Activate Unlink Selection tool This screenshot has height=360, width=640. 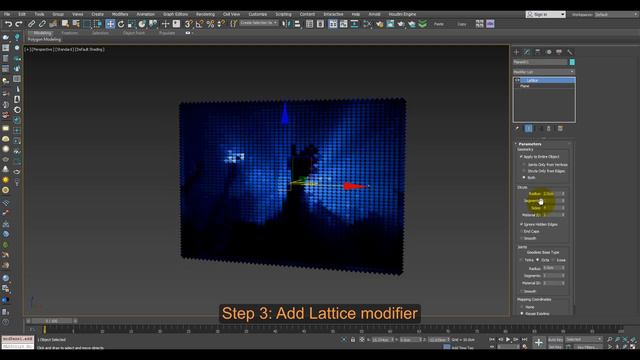pyautogui.click(x=42, y=24)
